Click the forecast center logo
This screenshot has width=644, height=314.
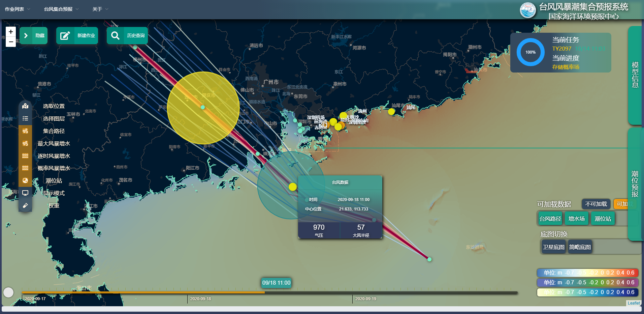(527, 10)
